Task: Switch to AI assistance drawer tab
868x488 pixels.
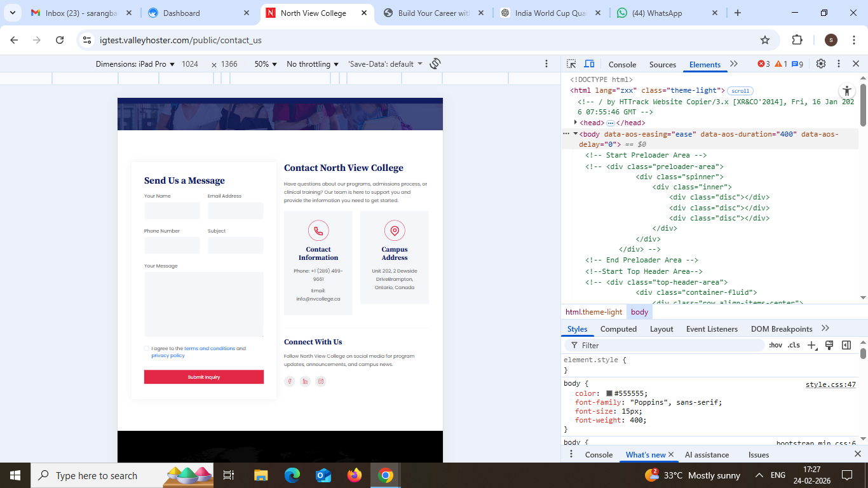Action: pyautogui.click(x=707, y=454)
